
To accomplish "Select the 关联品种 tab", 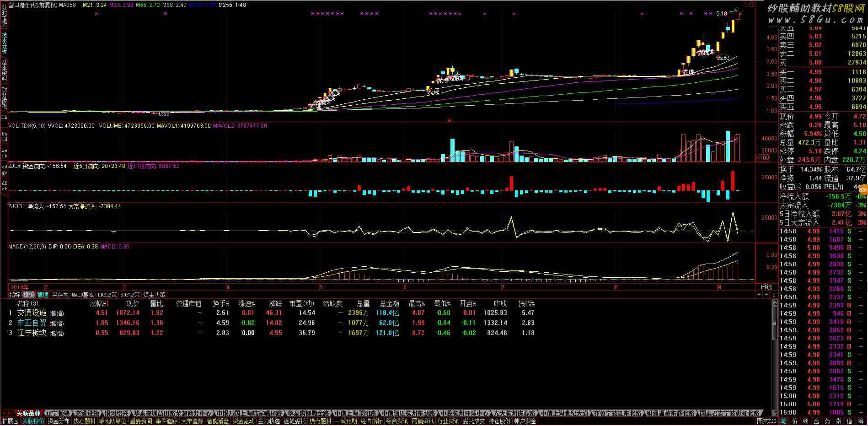I will click(x=28, y=413).
